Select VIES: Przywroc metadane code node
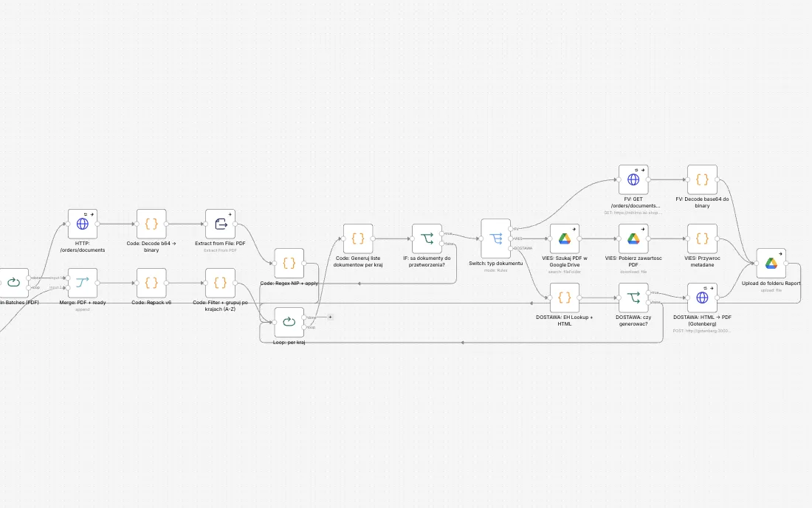Viewport: 812px width, 508px height. [x=702, y=238]
